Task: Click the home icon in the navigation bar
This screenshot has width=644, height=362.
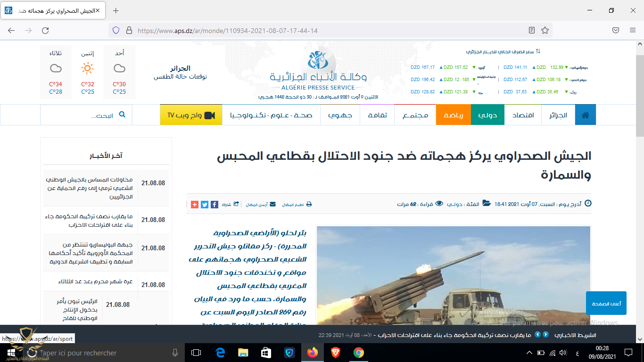Action: (x=585, y=115)
